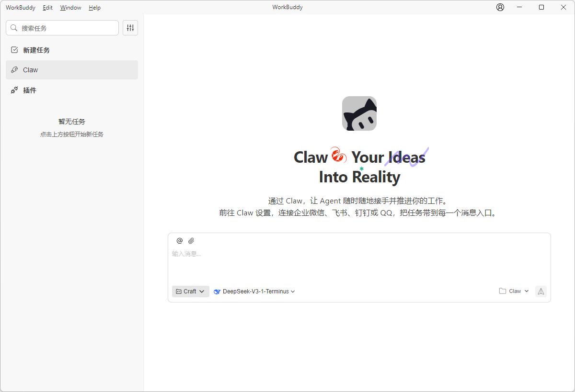Image resolution: width=575 pixels, height=392 pixels.
Task: Open the filter settings sliders button
Action: click(130, 28)
